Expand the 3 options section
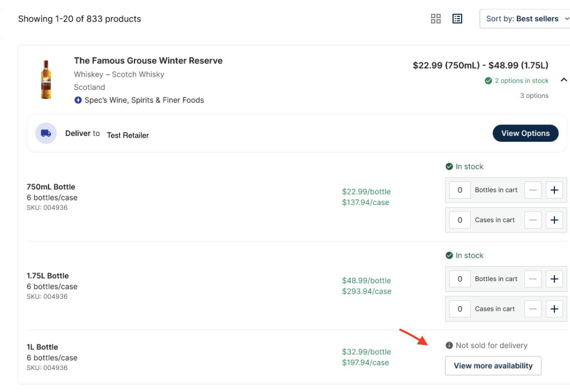The image size is (570, 392). 535,95
